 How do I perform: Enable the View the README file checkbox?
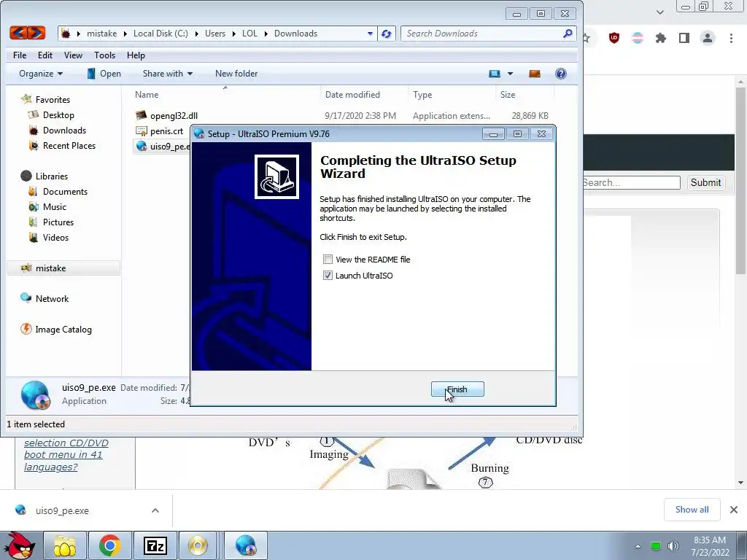click(x=328, y=260)
